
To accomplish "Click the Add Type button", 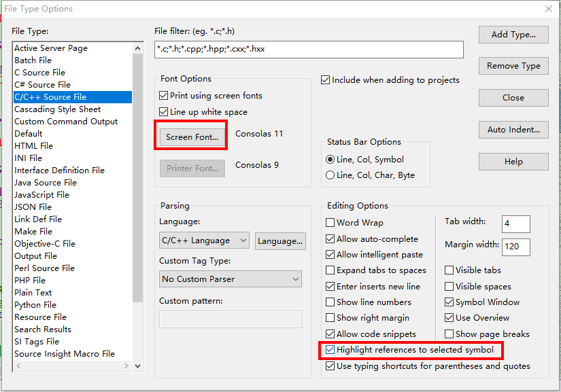I will click(x=513, y=35).
